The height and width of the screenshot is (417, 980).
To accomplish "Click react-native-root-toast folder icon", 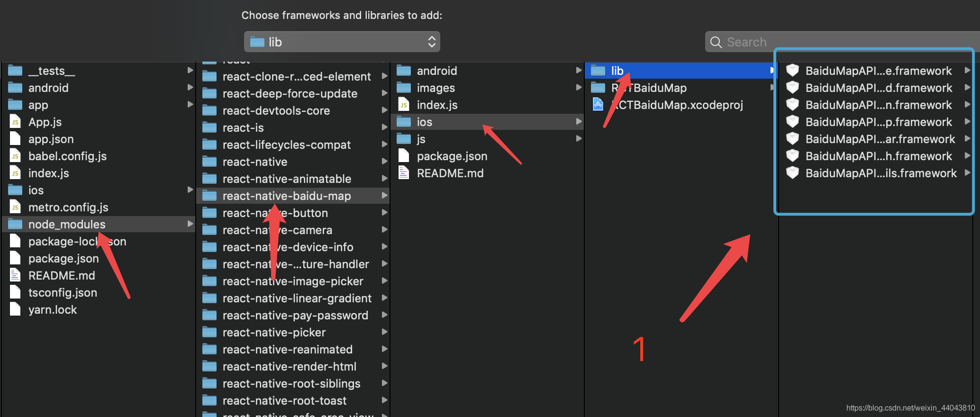I will coord(209,400).
